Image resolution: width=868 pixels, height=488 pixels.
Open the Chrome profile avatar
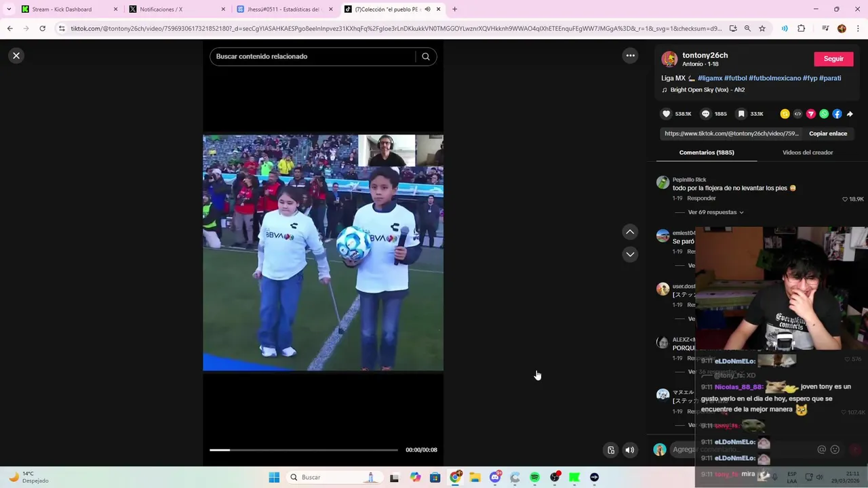[x=842, y=28]
